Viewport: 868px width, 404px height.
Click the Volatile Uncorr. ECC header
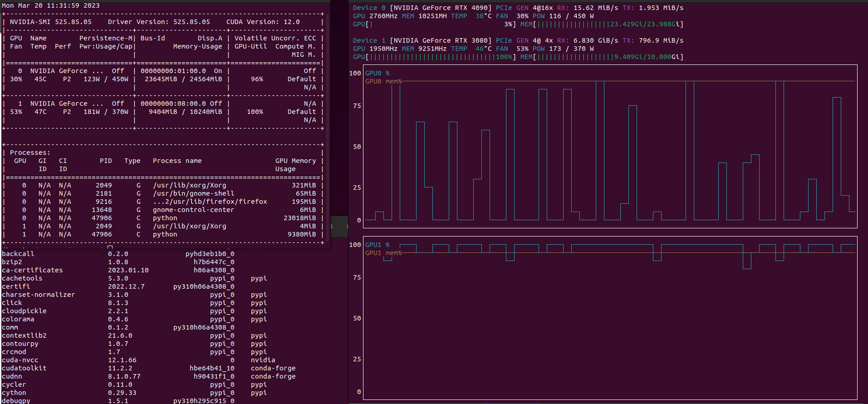pos(275,38)
